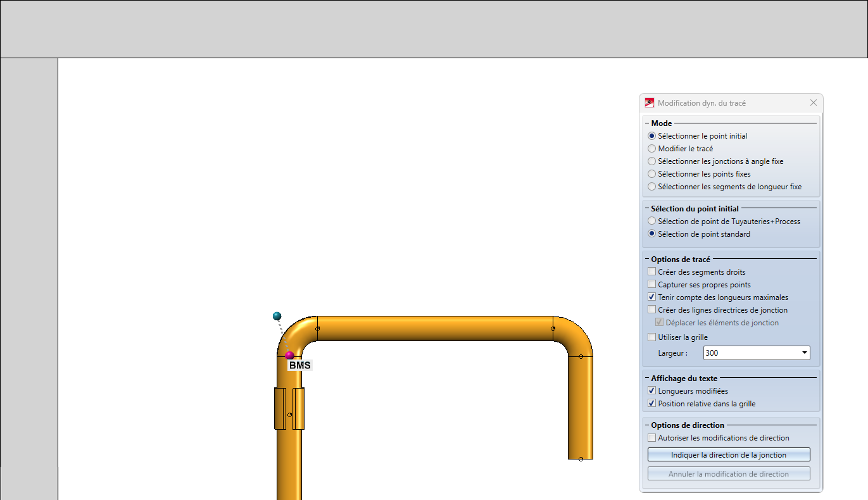Collapse the "Options de tracé" section

tap(647, 259)
